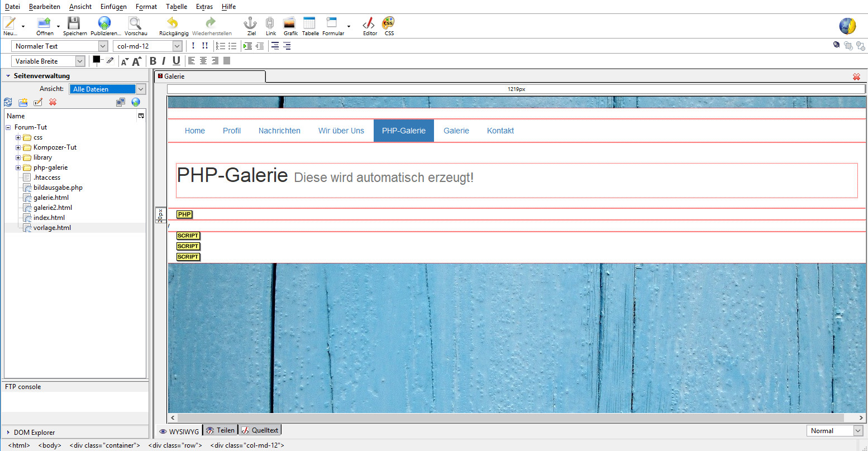
Task: Apply numbered list formatting
Action: point(221,46)
